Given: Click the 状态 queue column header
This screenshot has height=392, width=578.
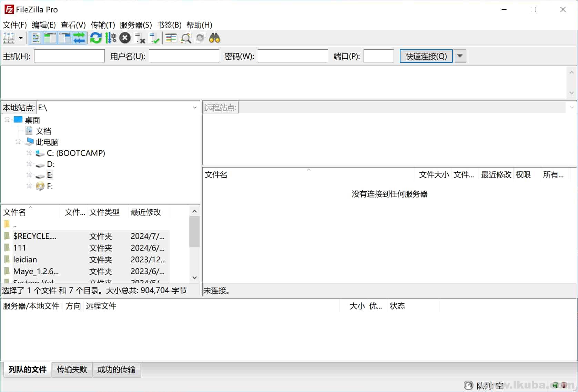Looking at the screenshot, I should 413,306.
